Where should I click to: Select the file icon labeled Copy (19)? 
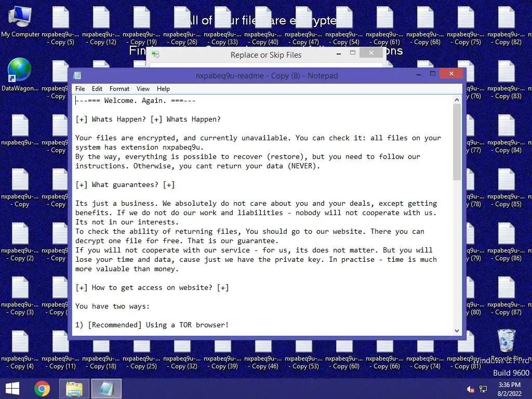[141, 26]
